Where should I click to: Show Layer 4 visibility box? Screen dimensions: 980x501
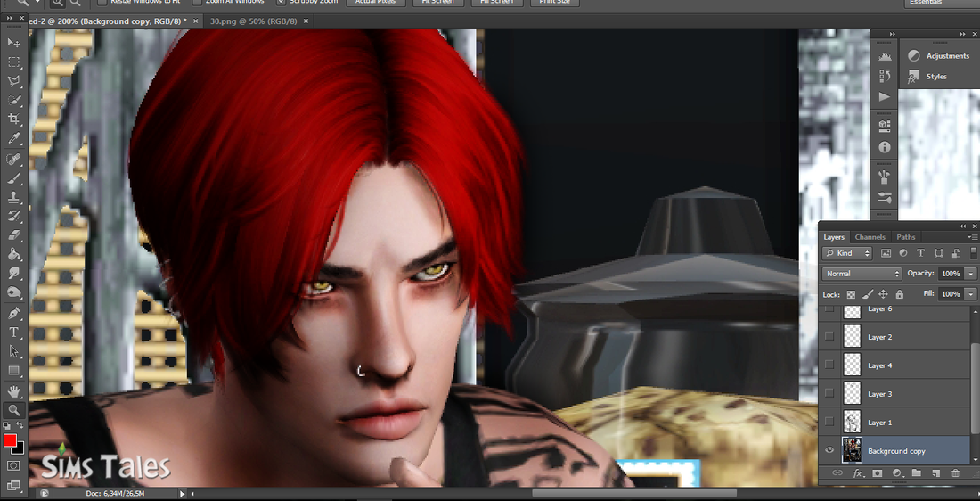pyautogui.click(x=829, y=365)
